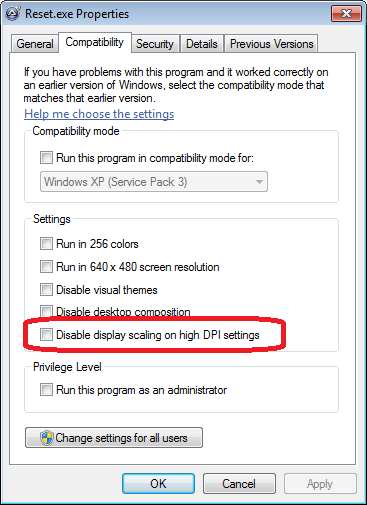Check Run in 256 colors
The width and height of the screenshot is (367, 505).
(x=46, y=243)
